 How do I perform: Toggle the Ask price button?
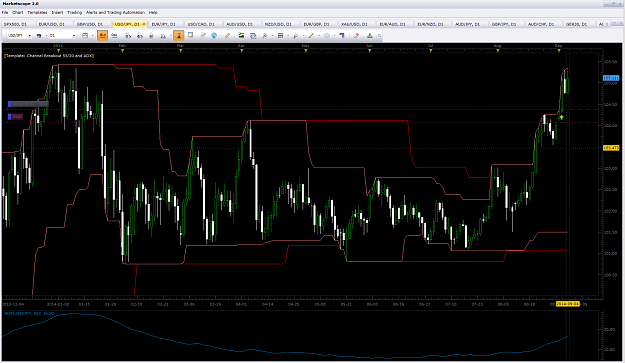click(114, 35)
